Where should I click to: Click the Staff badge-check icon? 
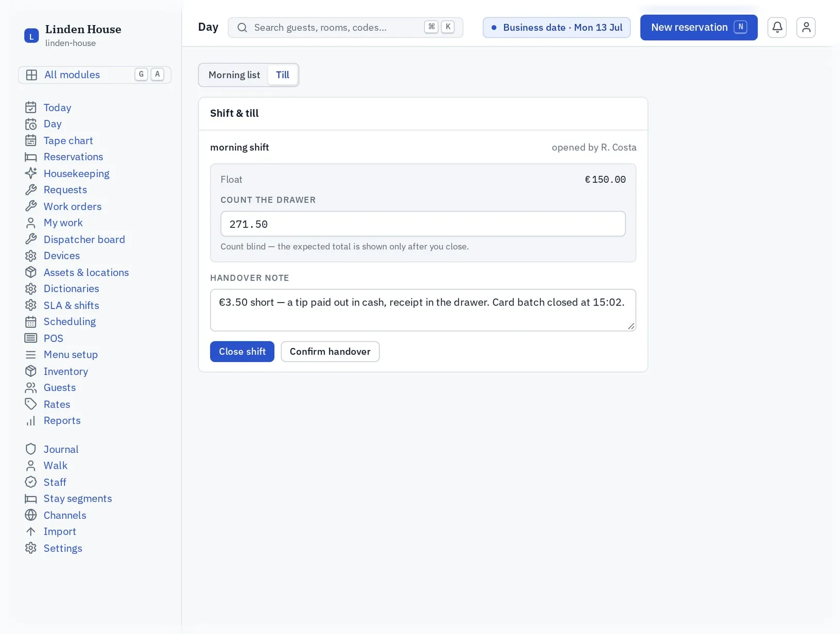[31, 482]
